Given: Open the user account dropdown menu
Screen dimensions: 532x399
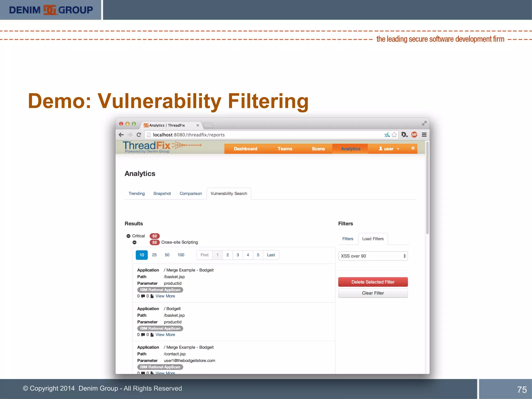Looking at the screenshot, I should pyautogui.click(x=389, y=149).
